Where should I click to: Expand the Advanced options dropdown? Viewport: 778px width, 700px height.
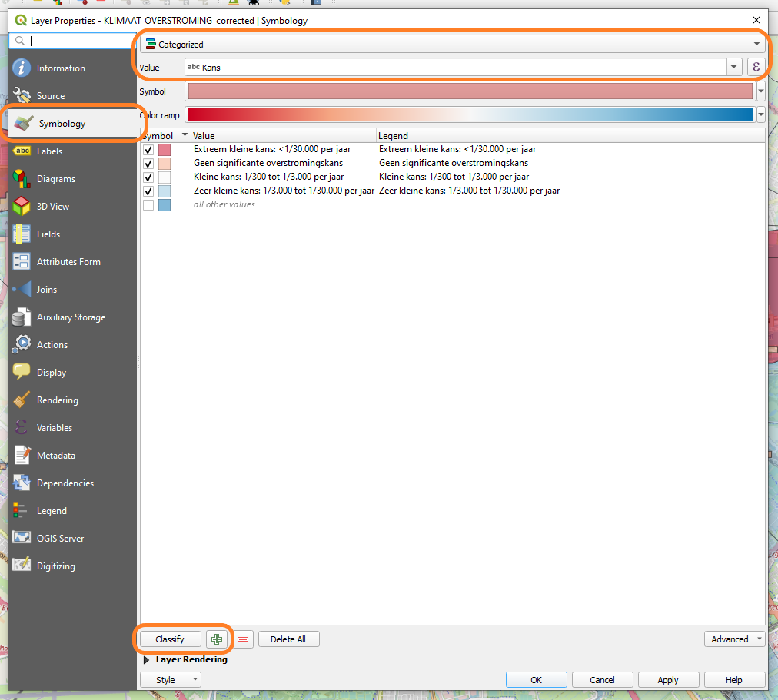coord(734,639)
